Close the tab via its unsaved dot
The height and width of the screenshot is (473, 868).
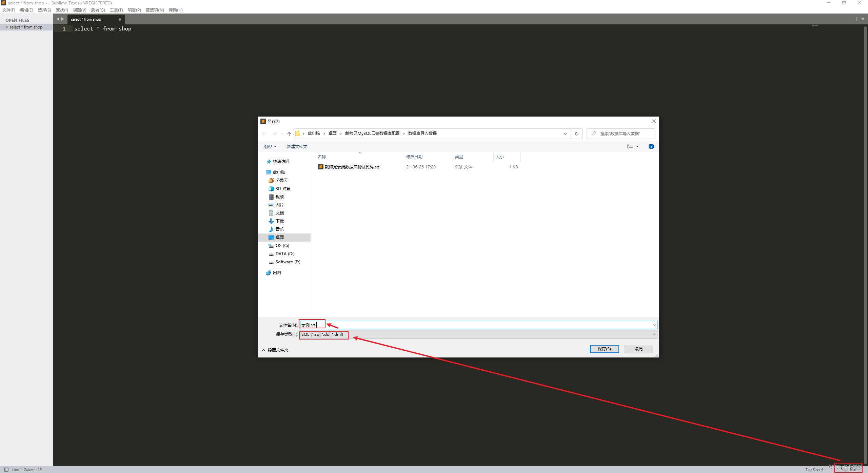tap(120, 19)
